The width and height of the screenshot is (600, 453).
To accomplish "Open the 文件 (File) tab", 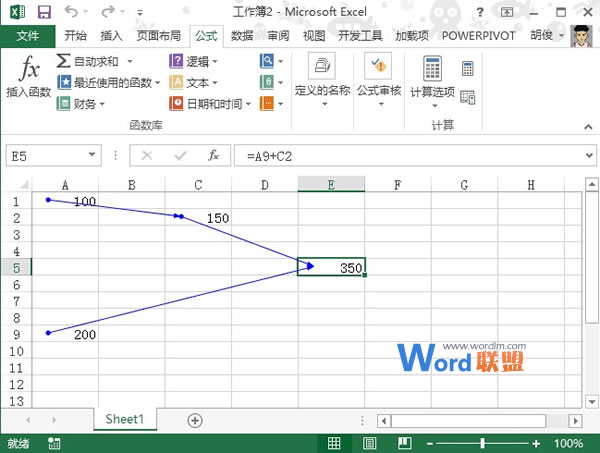I will pos(28,36).
